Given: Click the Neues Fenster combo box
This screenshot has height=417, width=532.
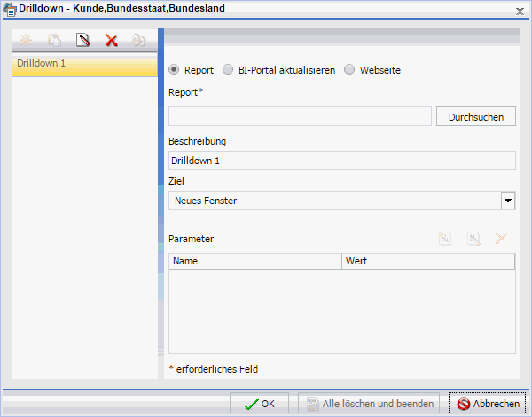Looking at the screenshot, I should coord(342,201).
